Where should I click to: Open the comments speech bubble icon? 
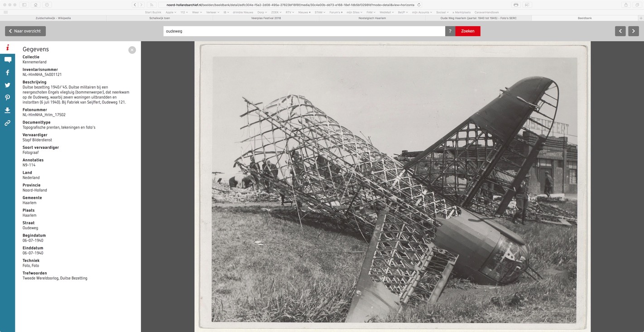(8, 60)
